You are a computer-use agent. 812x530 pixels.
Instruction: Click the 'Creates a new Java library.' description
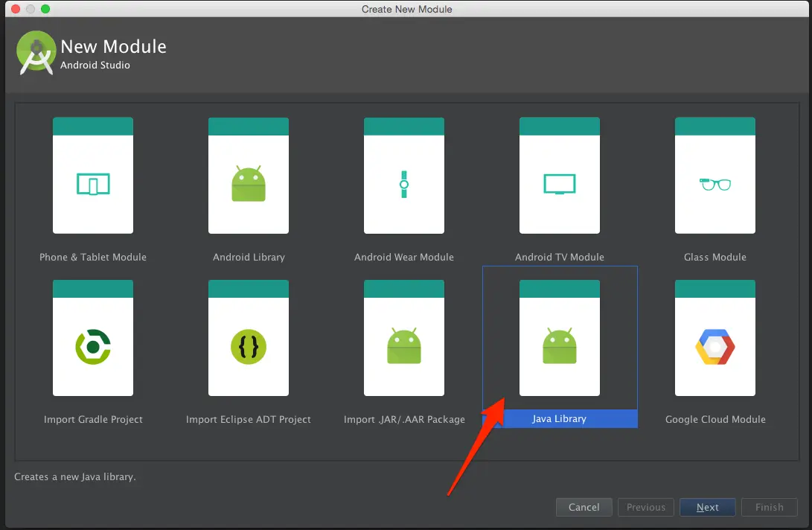tap(75, 476)
